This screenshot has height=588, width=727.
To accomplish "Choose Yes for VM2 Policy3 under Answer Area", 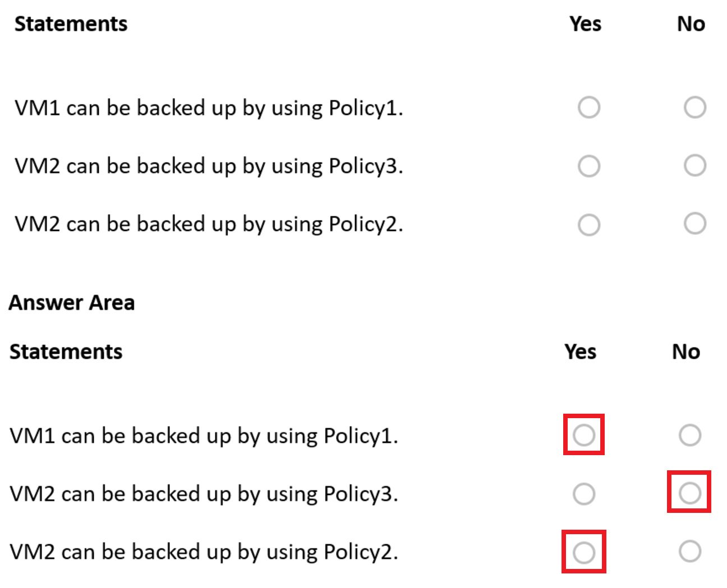I will 584,494.
